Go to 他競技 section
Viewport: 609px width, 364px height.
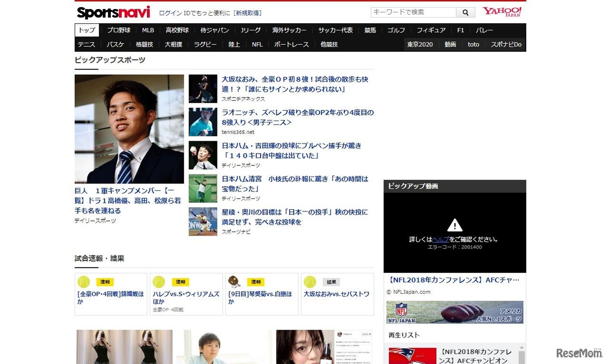click(x=329, y=44)
